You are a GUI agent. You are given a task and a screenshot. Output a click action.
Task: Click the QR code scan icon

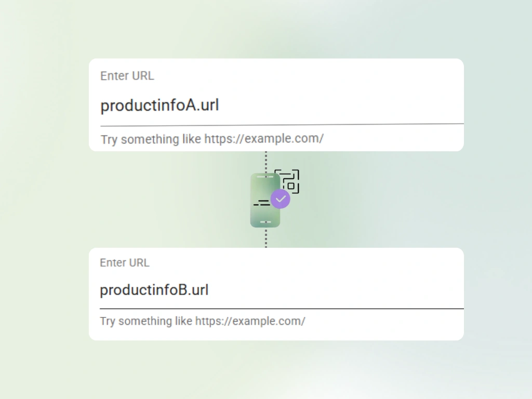coord(287,181)
